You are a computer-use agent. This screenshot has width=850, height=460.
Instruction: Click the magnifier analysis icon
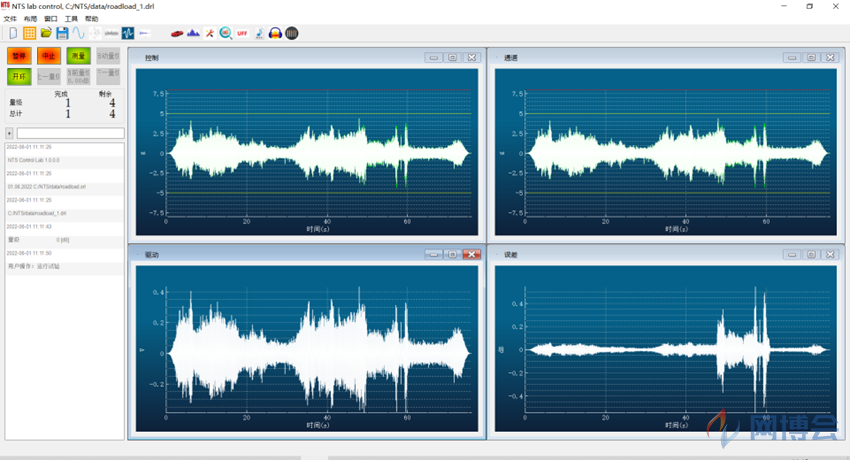[226, 33]
